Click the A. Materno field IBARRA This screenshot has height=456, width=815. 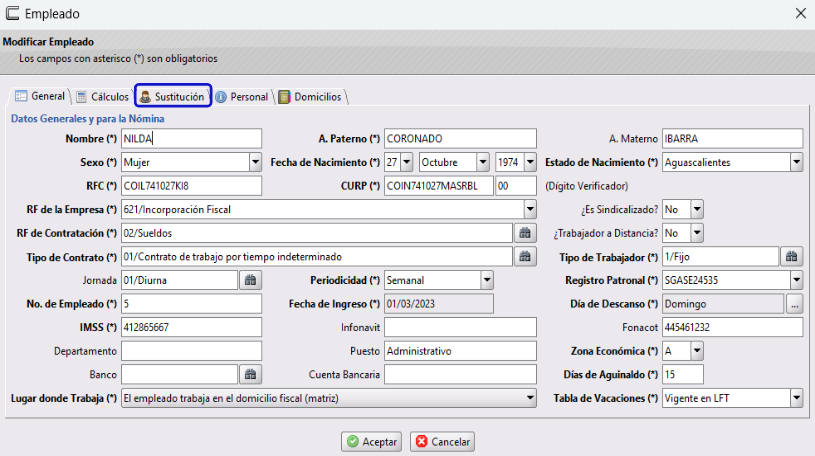pyautogui.click(x=733, y=139)
